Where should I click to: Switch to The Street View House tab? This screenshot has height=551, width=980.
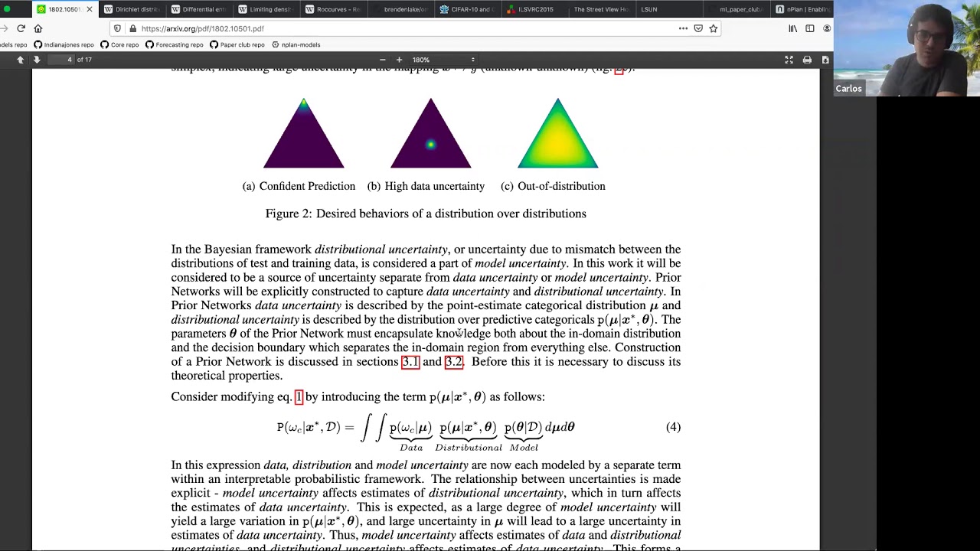pyautogui.click(x=601, y=9)
